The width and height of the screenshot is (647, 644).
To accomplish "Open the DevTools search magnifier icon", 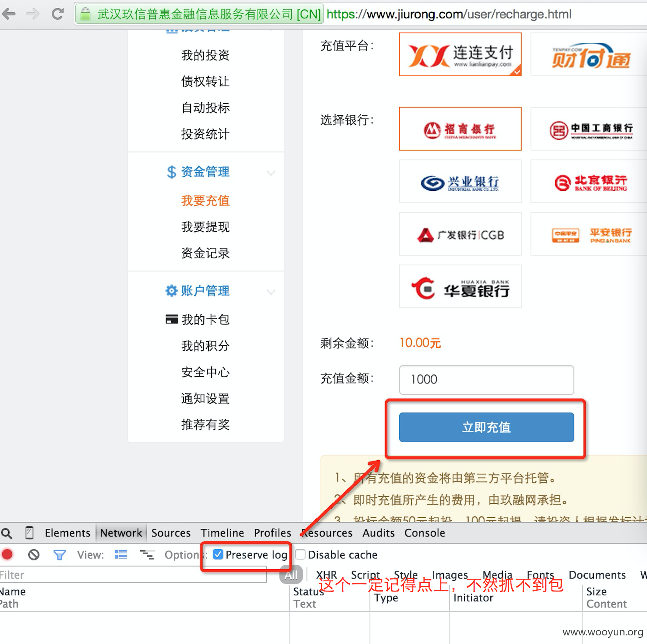I will click(x=7, y=533).
